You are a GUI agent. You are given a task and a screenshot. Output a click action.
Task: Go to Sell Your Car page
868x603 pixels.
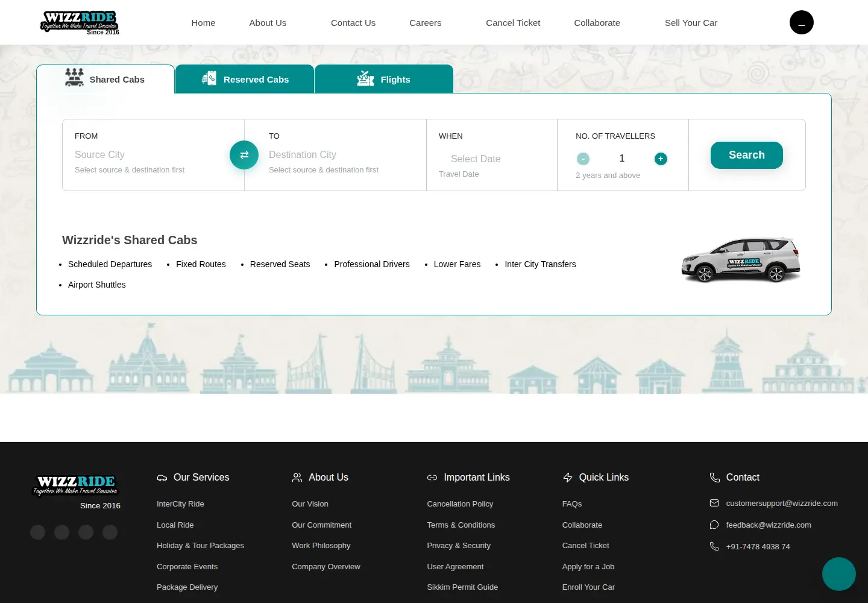(x=691, y=23)
